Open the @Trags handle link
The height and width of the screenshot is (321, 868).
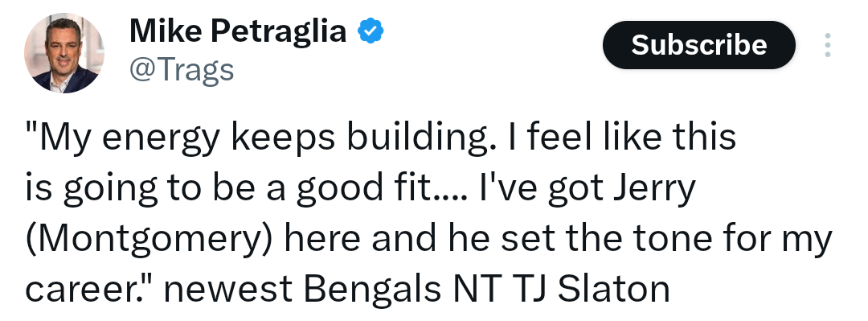click(182, 71)
